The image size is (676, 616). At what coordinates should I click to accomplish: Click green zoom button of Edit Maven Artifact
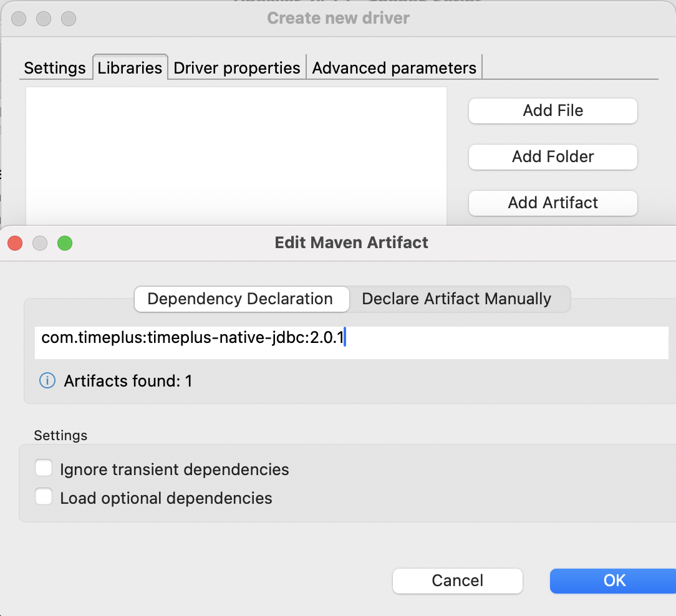click(x=65, y=243)
